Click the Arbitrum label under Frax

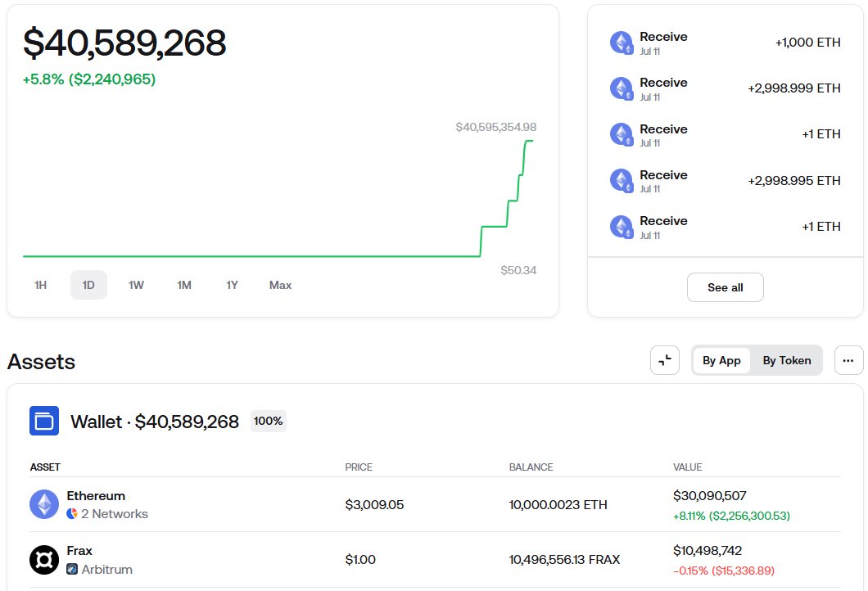[x=106, y=570]
